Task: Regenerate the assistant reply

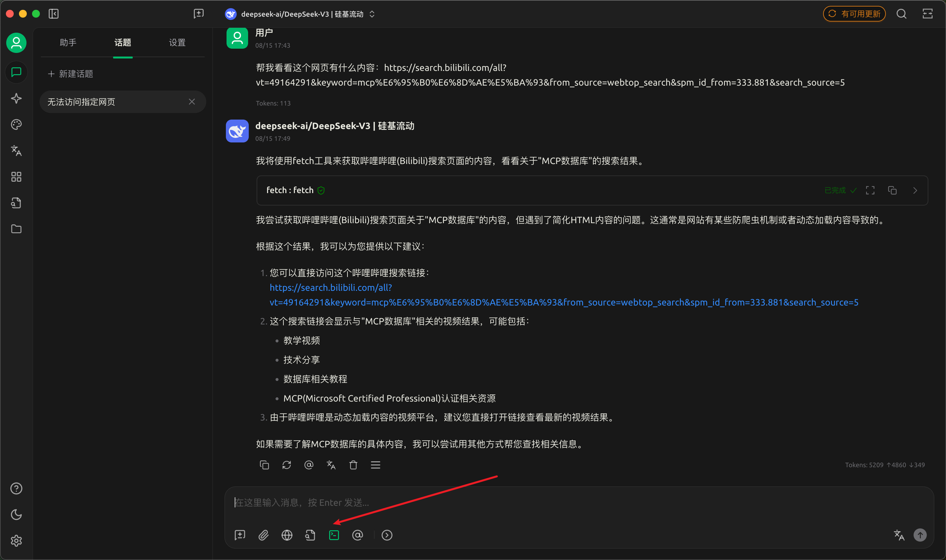Action: pyautogui.click(x=287, y=465)
